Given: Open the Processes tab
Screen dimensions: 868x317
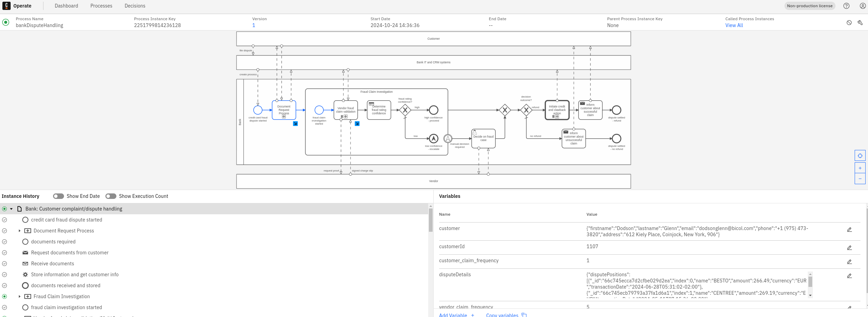Looking at the screenshot, I should click(x=101, y=6).
